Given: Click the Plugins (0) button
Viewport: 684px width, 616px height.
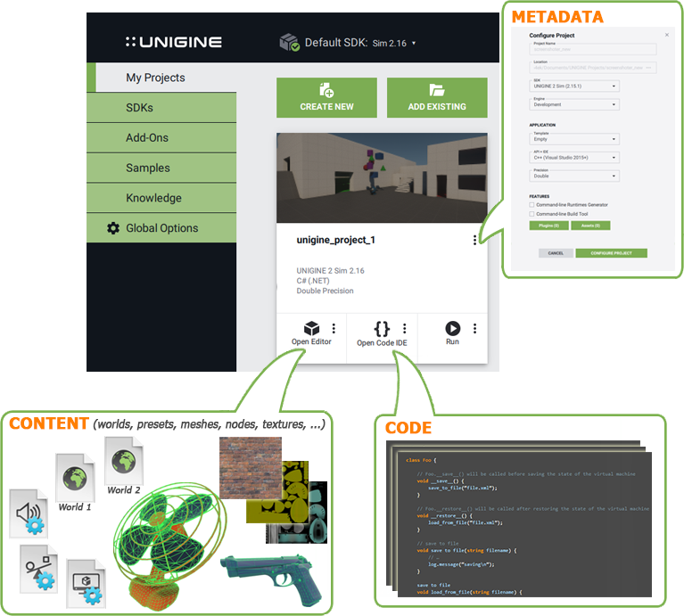Looking at the screenshot, I should (548, 226).
